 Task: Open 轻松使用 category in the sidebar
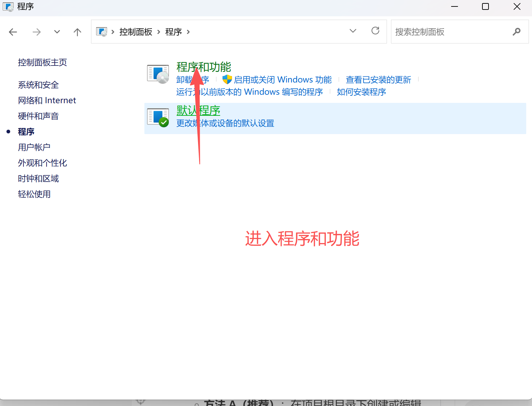coord(34,194)
